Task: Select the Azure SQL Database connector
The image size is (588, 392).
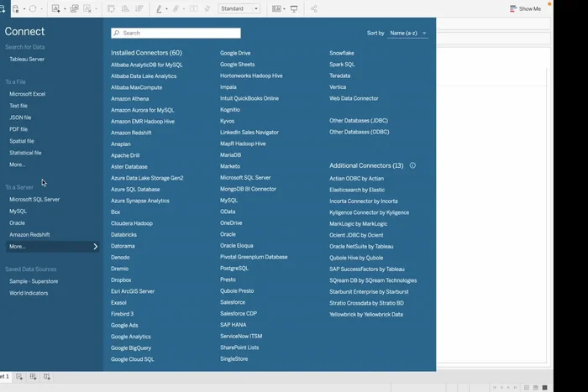Action: [x=135, y=190]
